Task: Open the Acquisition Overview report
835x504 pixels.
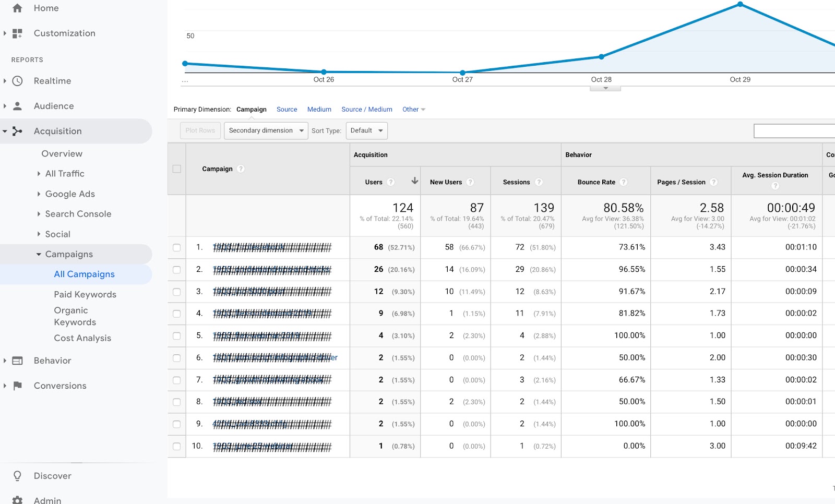Action: (62, 154)
